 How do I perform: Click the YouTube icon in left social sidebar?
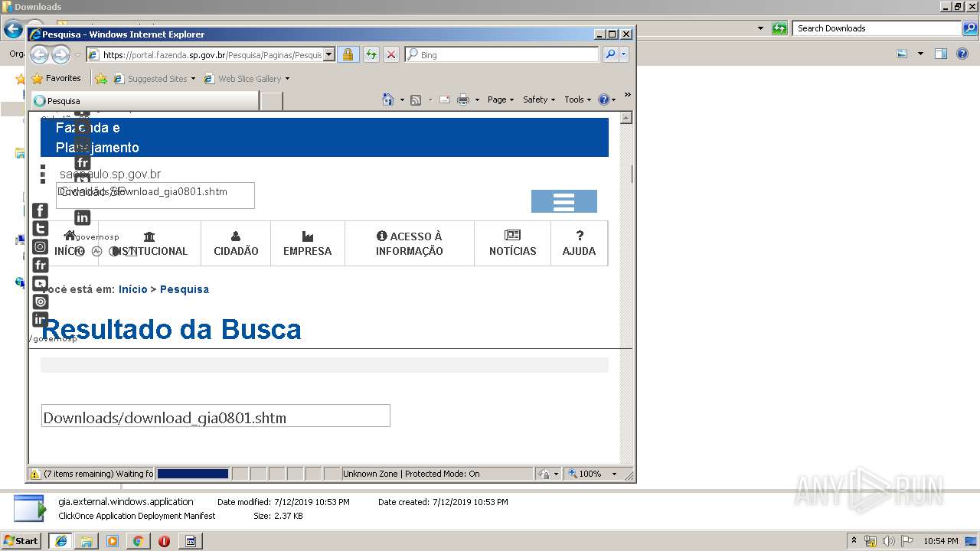41,283
